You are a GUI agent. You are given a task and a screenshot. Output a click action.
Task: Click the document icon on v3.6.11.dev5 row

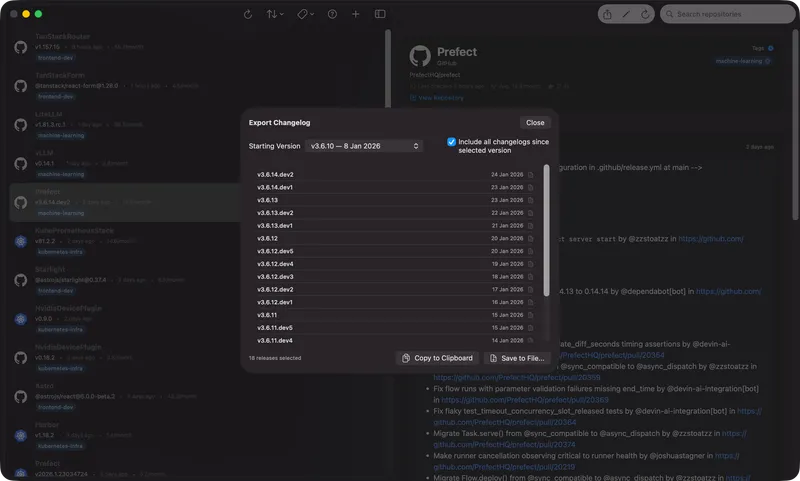pyautogui.click(x=531, y=328)
